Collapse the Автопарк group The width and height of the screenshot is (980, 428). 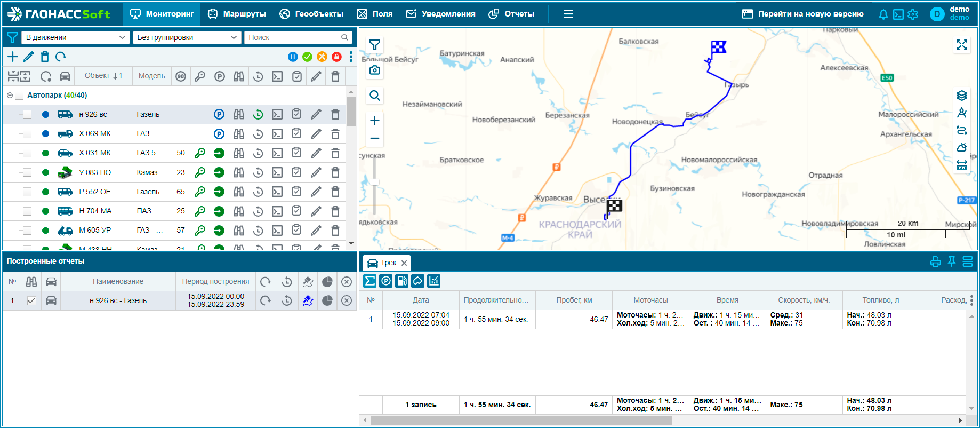pyautogui.click(x=10, y=96)
